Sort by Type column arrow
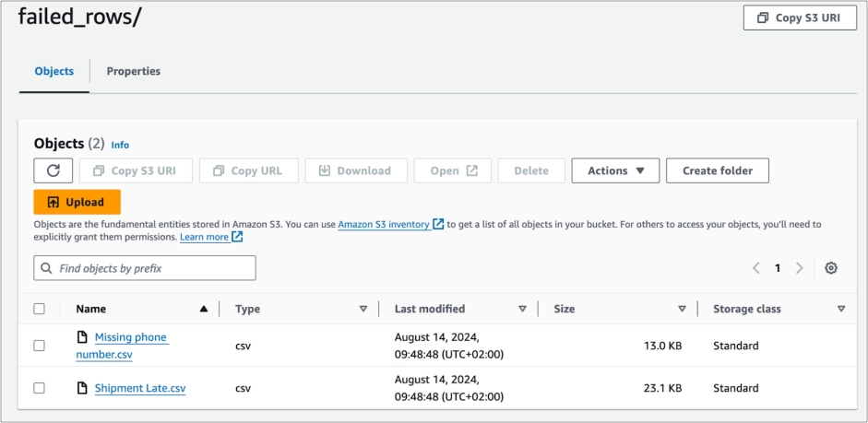 [363, 309]
